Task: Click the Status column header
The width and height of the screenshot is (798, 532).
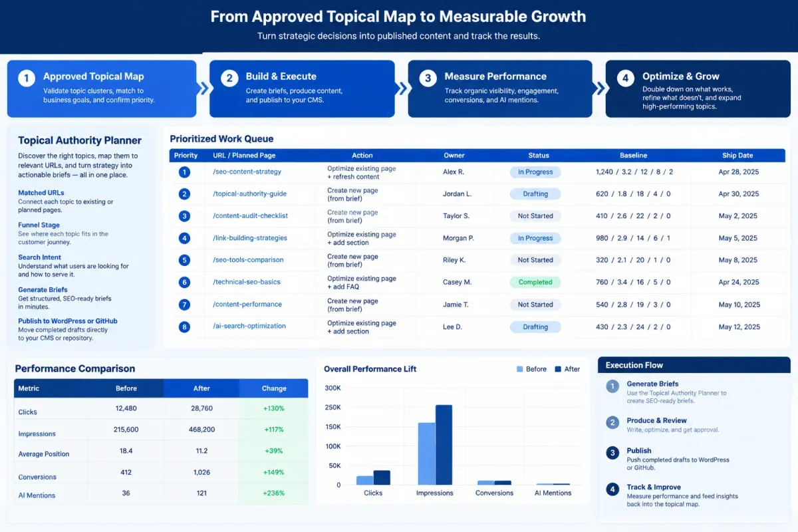Action: tap(539, 156)
